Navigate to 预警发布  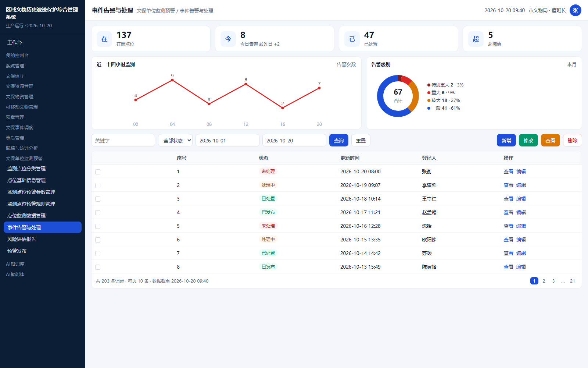[43, 251]
